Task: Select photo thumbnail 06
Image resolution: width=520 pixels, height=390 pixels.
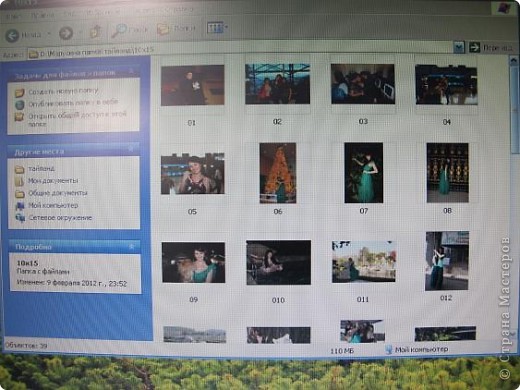Action: point(278,173)
